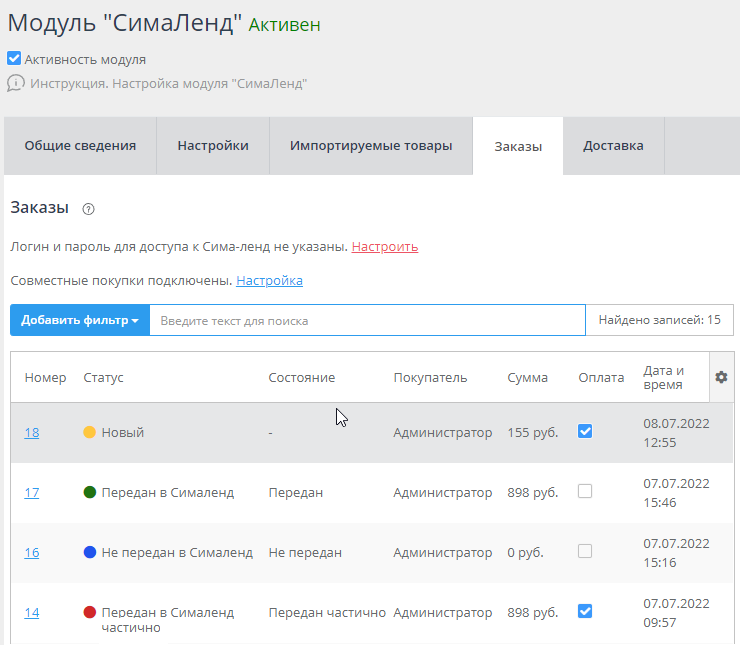Switch to the Настройки tab
This screenshot has width=740, height=645.
(x=213, y=146)
